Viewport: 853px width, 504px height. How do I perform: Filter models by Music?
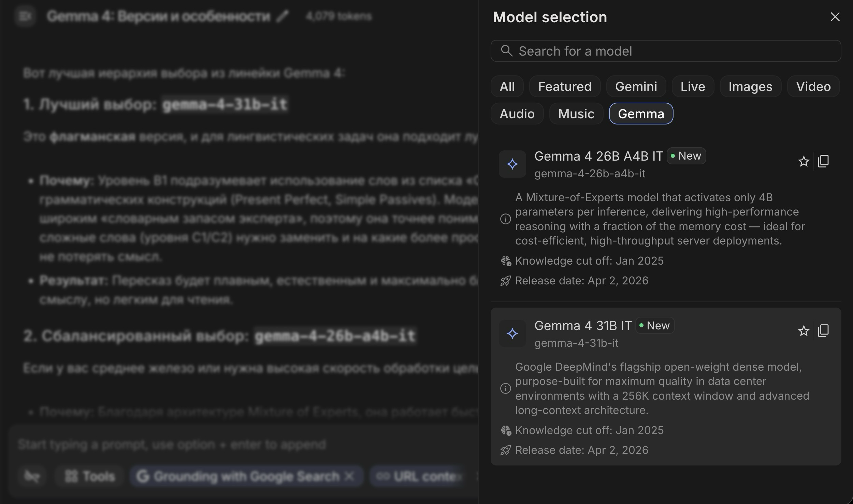pos(576,114)
